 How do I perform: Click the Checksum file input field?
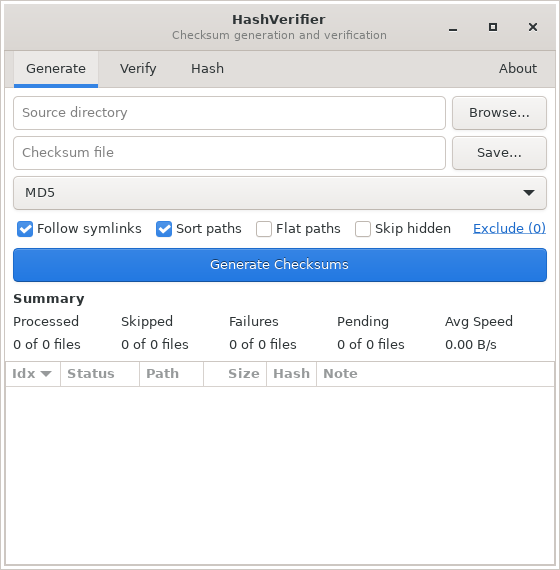pyautogui.click(x=229, y=153)
